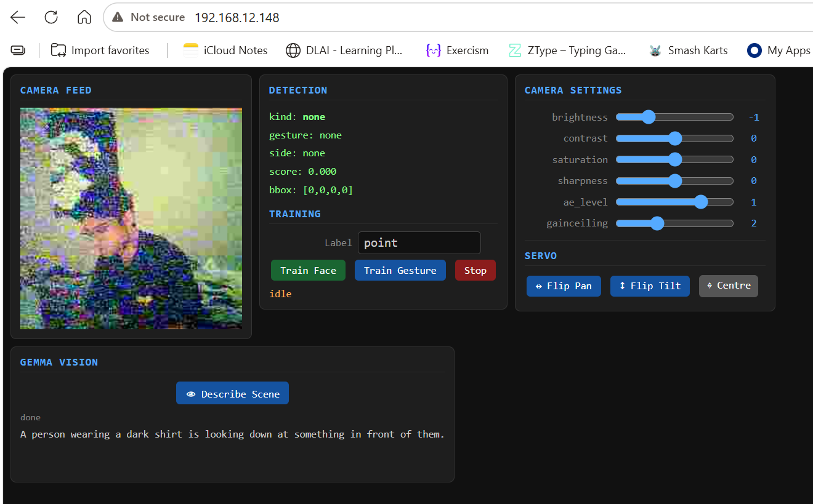
Task: Open the ZType Typing Game bookmark
Action: click(567, 50)
